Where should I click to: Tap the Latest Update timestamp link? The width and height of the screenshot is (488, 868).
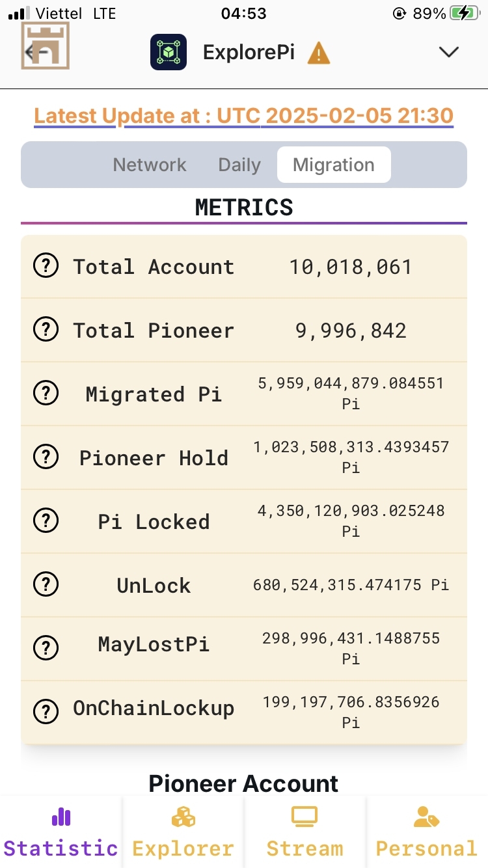click(x=244, y=116)
